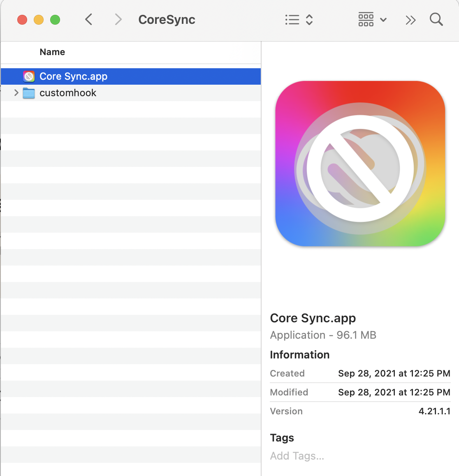Show more toolbar items chevron

point(410,20)
